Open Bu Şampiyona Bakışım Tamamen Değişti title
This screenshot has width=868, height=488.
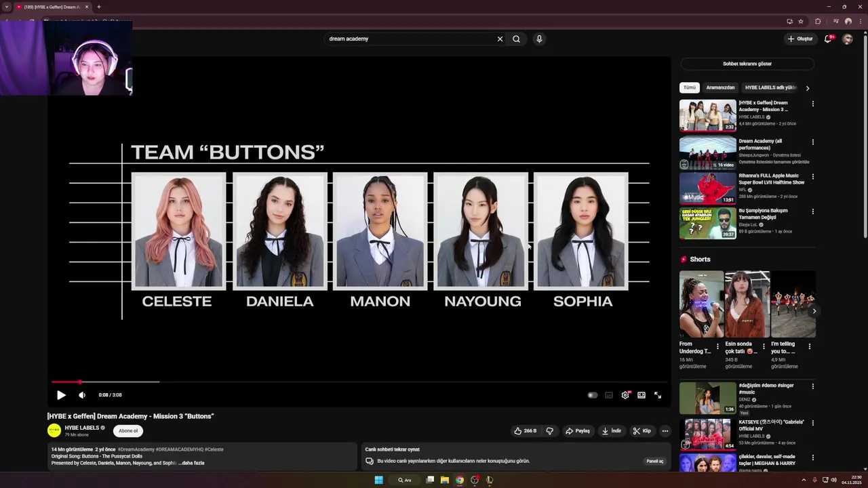pyautogui.click(x=764, y=213)
